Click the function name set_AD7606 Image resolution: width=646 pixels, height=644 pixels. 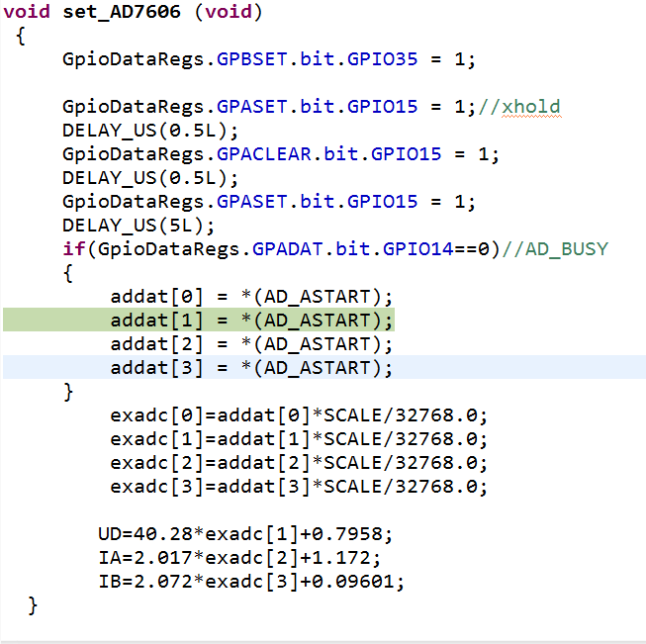[x=122, y=12]
